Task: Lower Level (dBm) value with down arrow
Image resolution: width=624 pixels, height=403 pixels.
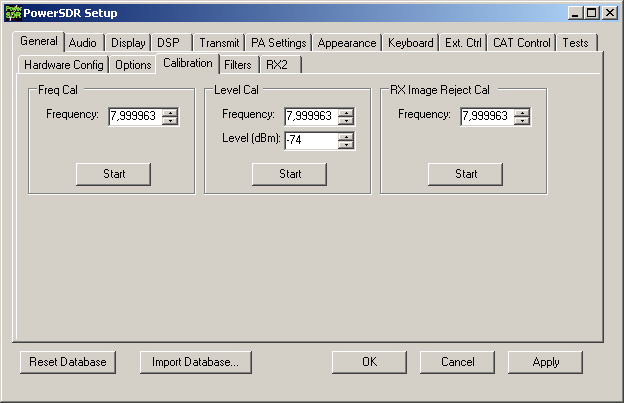Action: pos(347,145)
